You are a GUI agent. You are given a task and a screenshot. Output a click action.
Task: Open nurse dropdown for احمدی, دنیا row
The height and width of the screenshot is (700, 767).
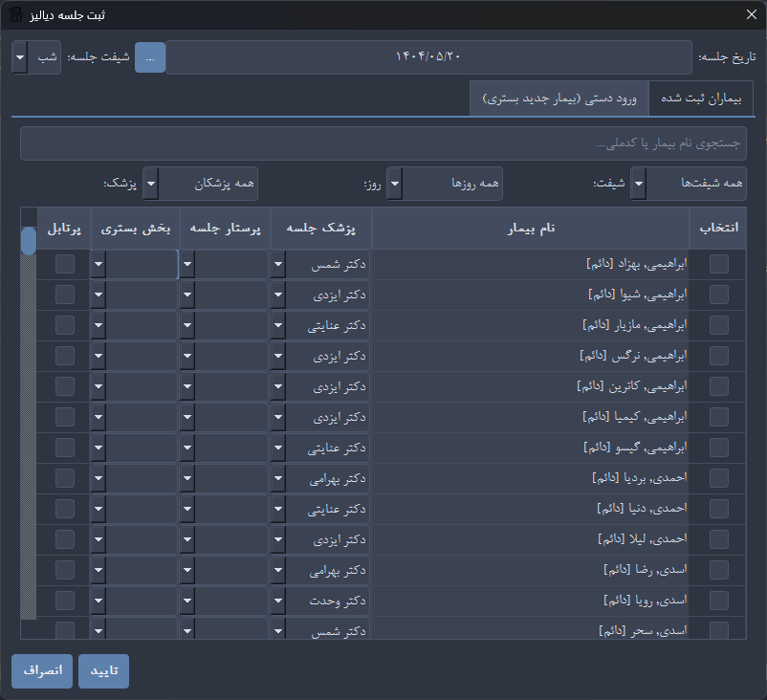pyautogui.click(x=187, y=509)
